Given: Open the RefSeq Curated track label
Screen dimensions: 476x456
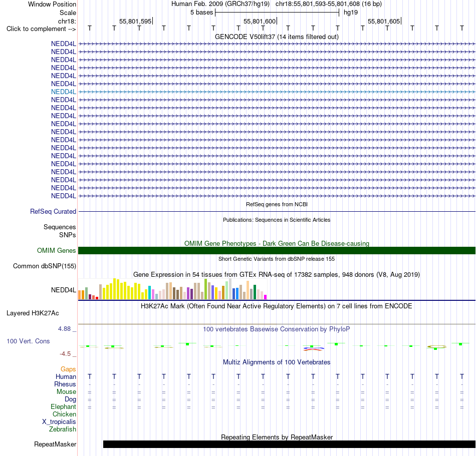Looking at the screenshot, I should 53,211.
